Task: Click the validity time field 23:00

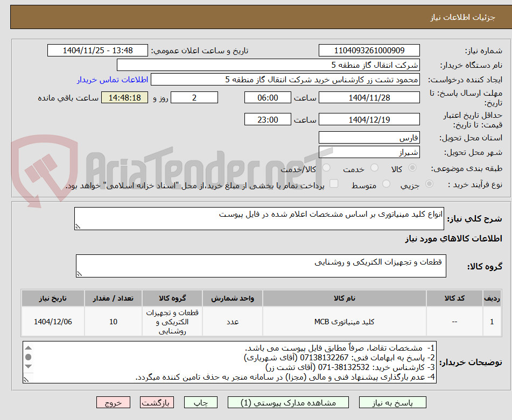Action: coord(268,119)
